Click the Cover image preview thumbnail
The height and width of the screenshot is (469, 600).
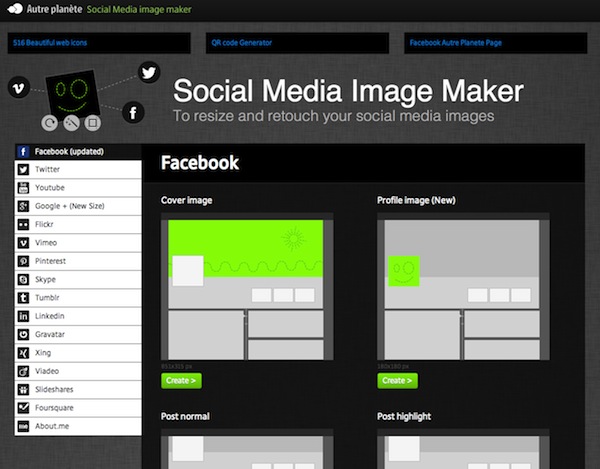(x=247, y=287)
